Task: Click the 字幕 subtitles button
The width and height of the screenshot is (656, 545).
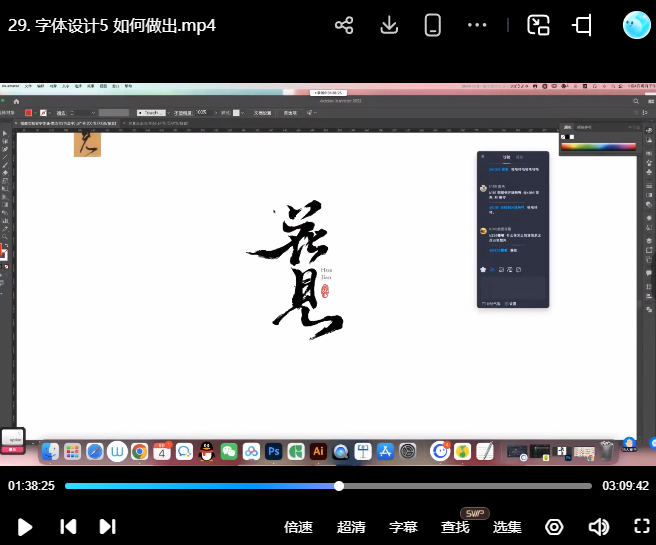Action: 403,527
